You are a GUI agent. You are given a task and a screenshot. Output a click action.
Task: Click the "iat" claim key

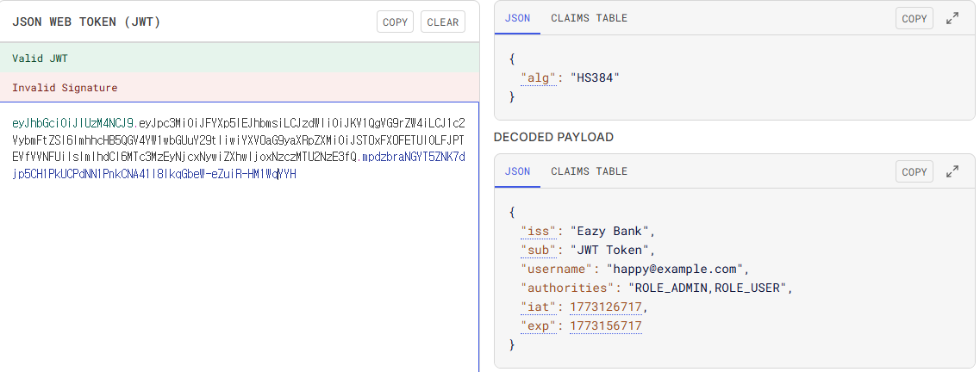[x=539, y=307]
